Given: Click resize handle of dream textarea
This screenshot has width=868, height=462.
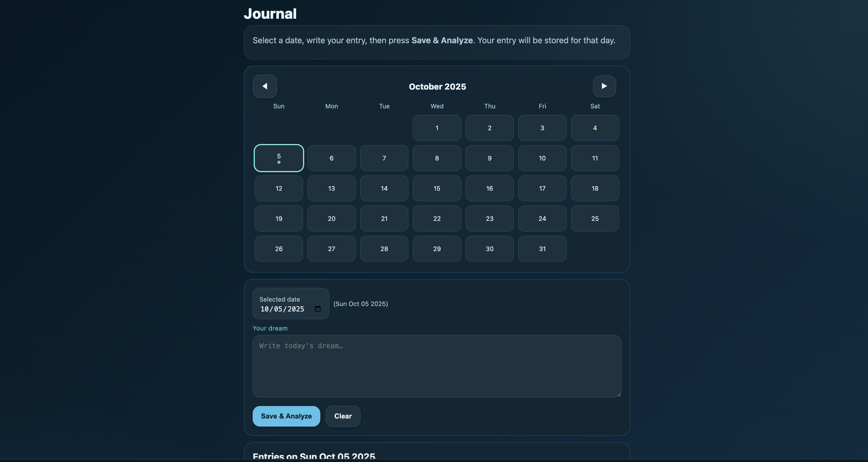Looking at the screenshot, I should [619, 395].
